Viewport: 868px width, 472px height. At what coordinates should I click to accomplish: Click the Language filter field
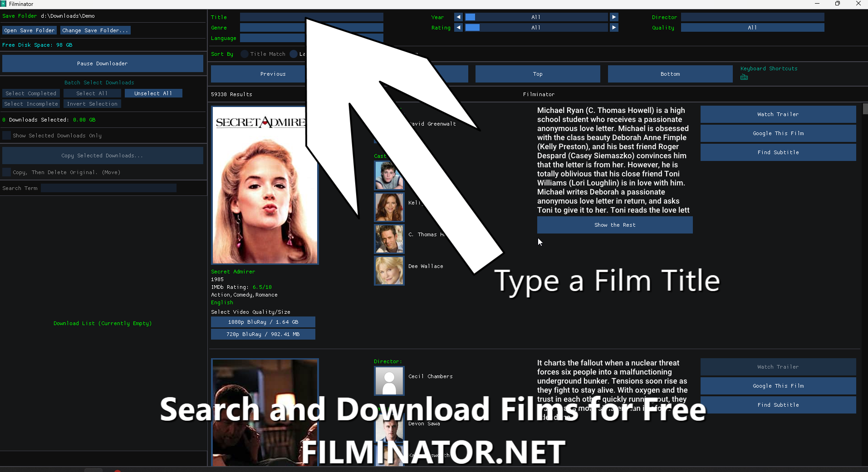pos(311,38)
